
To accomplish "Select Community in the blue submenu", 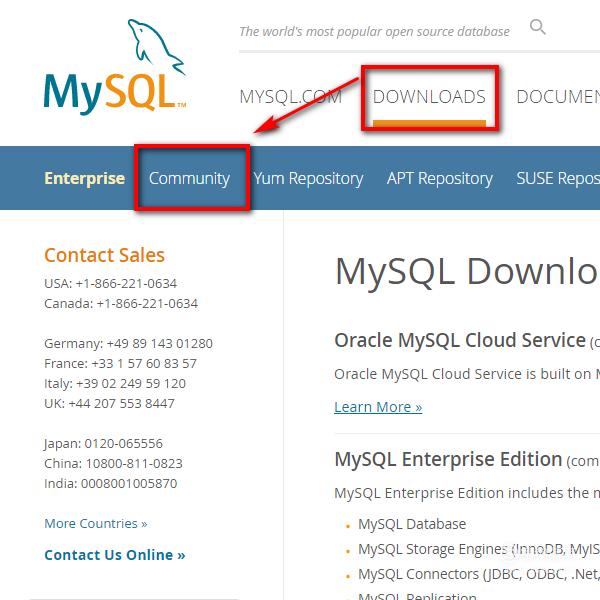I will [189, 178].
